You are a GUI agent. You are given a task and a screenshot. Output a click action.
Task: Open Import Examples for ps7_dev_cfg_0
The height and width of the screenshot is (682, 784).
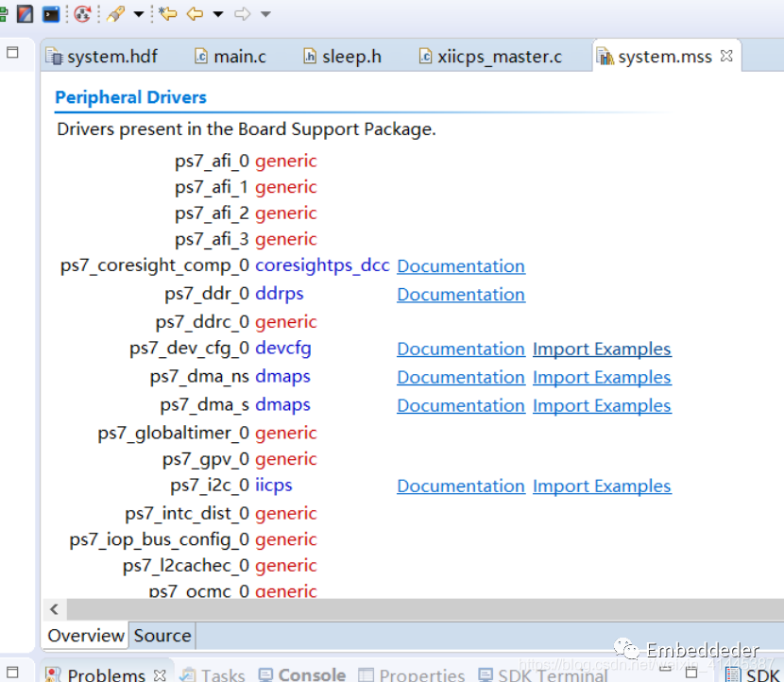point(602,350)
